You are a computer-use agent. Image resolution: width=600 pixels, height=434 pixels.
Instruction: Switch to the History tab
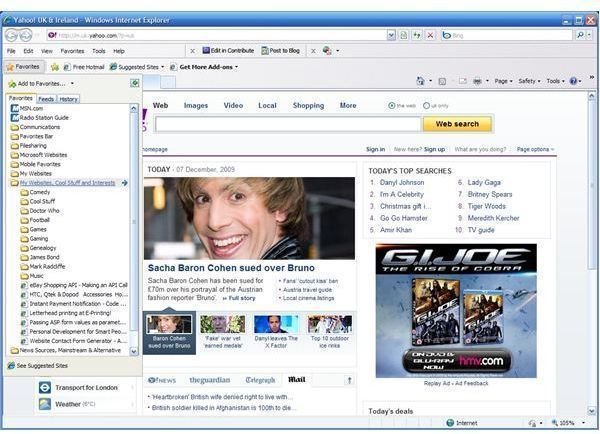pos(68,99)
